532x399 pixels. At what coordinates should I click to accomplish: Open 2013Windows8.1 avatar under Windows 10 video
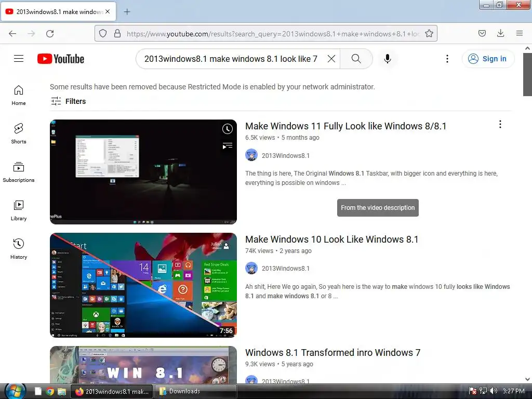click(251, 268)
